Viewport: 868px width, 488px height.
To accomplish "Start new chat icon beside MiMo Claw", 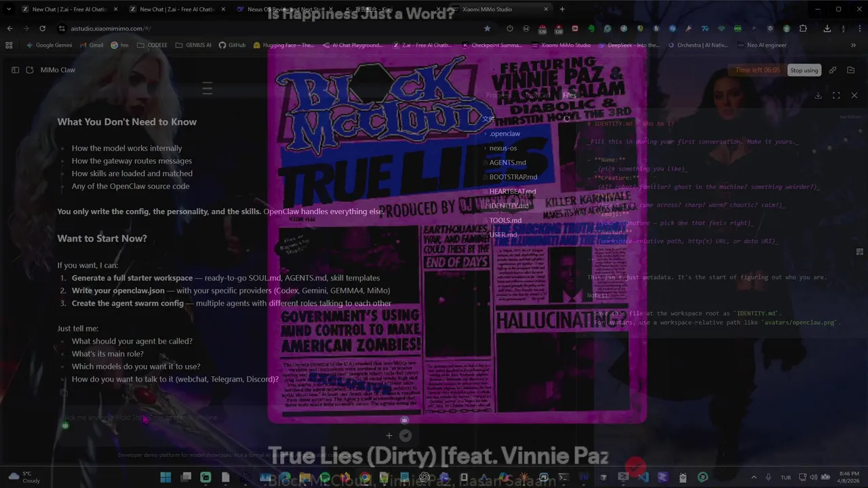I will coord(30,70).
